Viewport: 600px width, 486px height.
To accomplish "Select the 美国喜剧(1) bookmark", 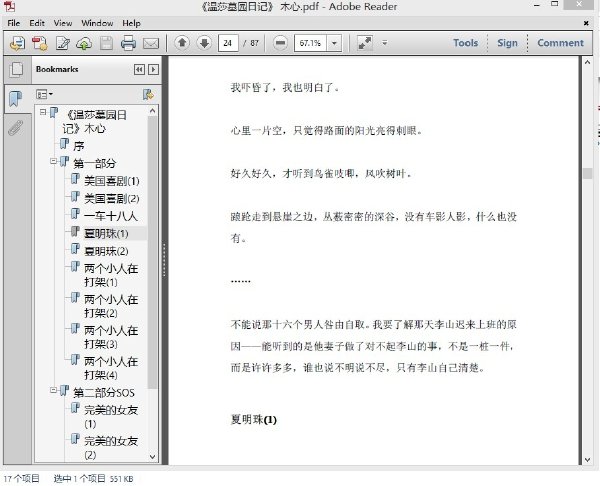I will pyautogui.click(x=111, y=181).
